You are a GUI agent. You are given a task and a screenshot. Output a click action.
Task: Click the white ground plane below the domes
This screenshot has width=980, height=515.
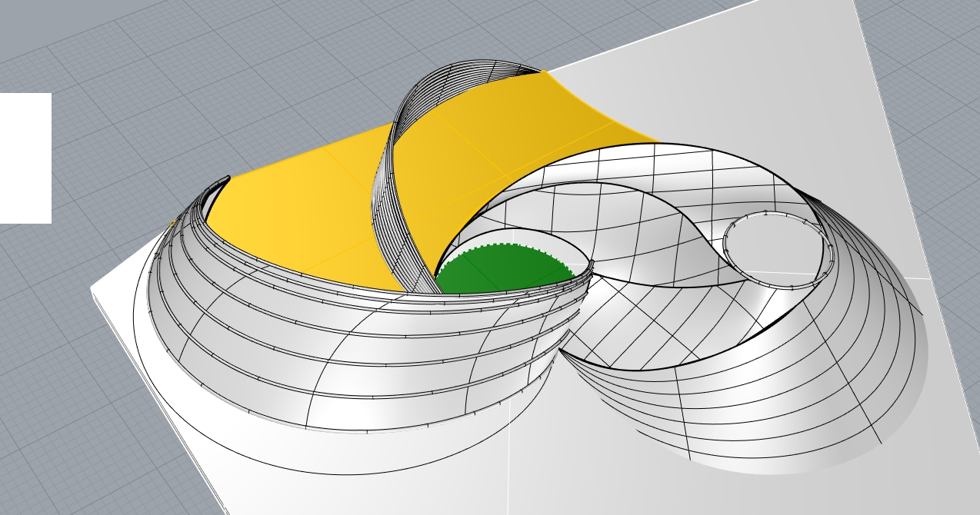462,484
